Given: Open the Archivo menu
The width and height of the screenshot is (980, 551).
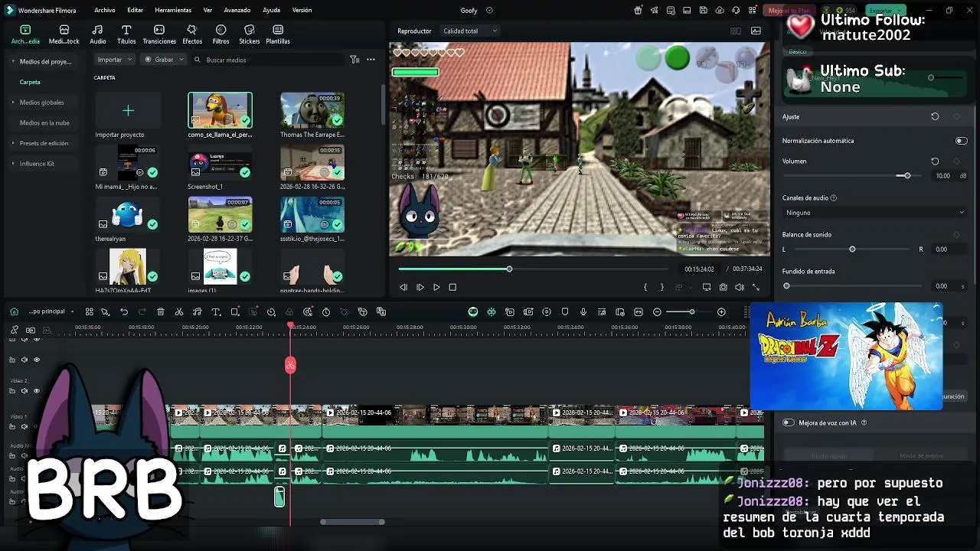Looking at the screenshot, I should 105,10.
